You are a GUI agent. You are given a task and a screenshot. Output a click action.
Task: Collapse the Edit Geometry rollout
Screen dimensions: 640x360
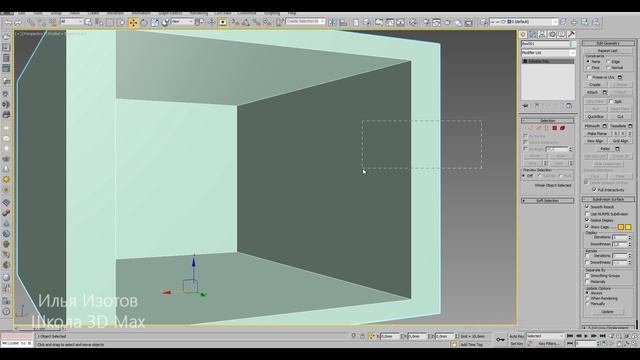(608, 43)
